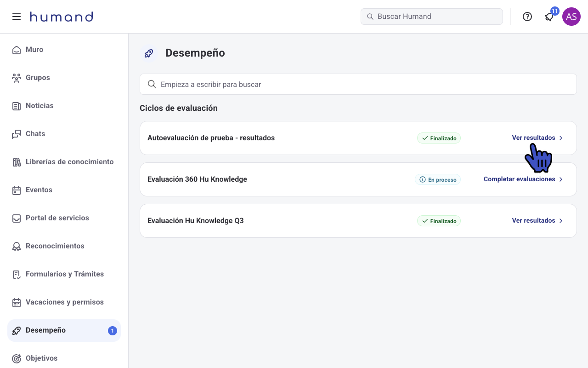Click the Vacaciones y permisos calendar icon

(17, 302)
